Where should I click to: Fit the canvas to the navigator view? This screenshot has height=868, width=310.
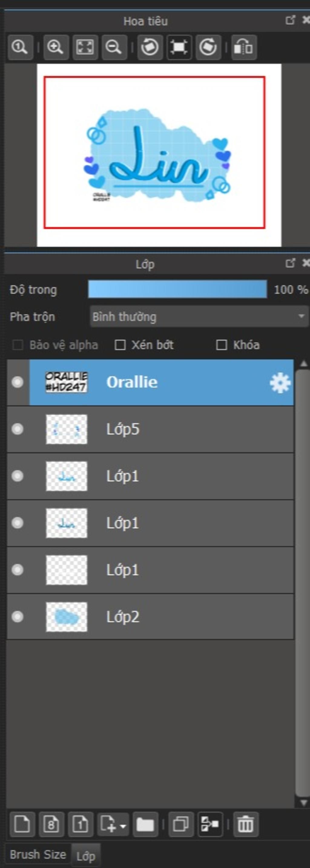pyautogui.click(x=85, y=47)
